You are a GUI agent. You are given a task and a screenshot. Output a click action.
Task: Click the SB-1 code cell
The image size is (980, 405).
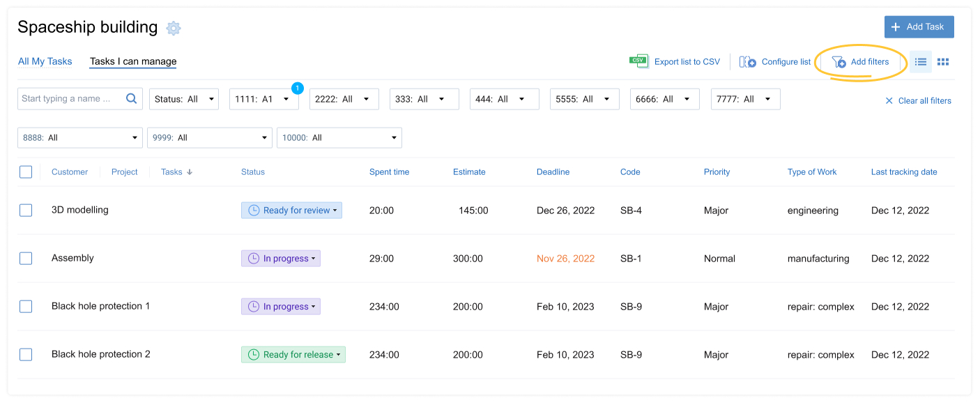[631, 259]
